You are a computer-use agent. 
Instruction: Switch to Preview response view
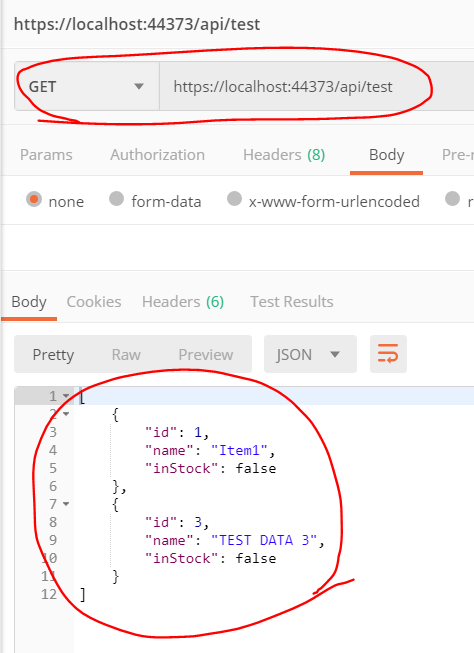tap(205, 355)
